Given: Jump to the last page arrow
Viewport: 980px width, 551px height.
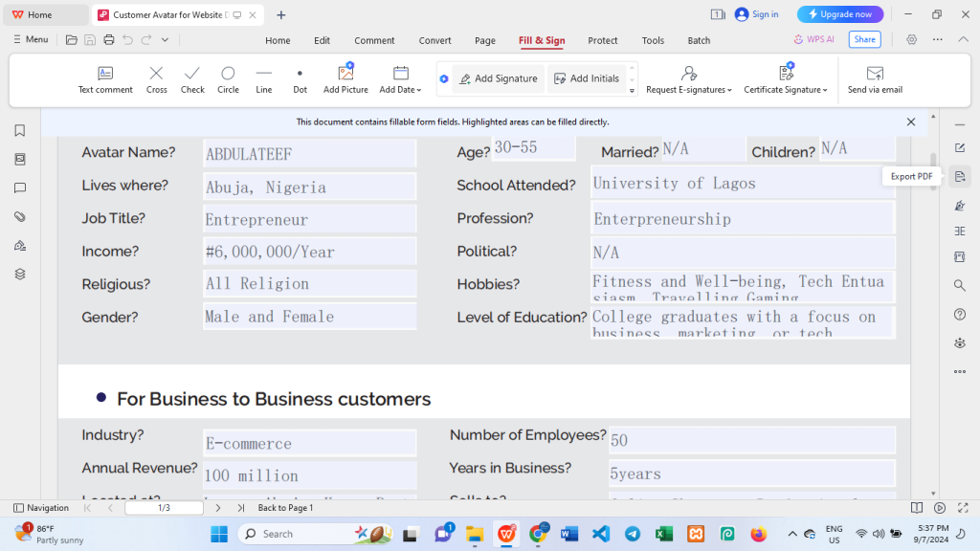Looking at the screenshot, I should (240, 508).
